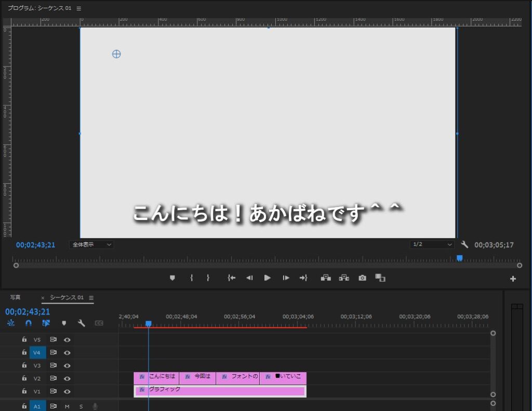Click the Play button in Program monitor
The height and width of the screenshot is (411, 532).
tap(267, 278)
